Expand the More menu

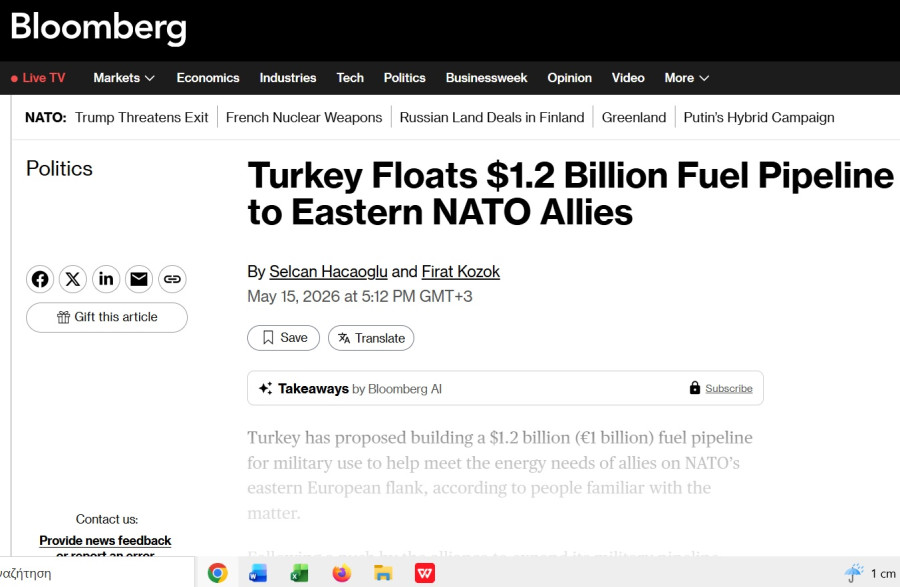(687, 78)
